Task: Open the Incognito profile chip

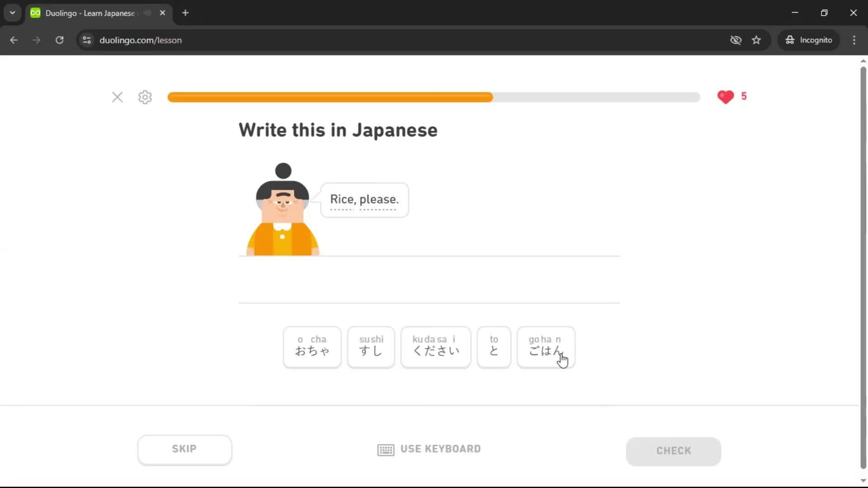Action: tap(809, 40)
